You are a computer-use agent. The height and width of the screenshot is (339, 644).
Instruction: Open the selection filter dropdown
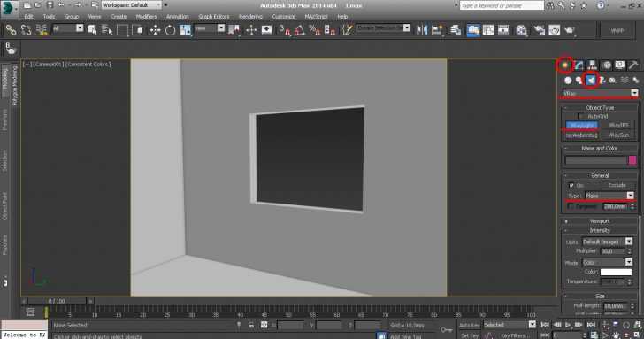point(68,28)
